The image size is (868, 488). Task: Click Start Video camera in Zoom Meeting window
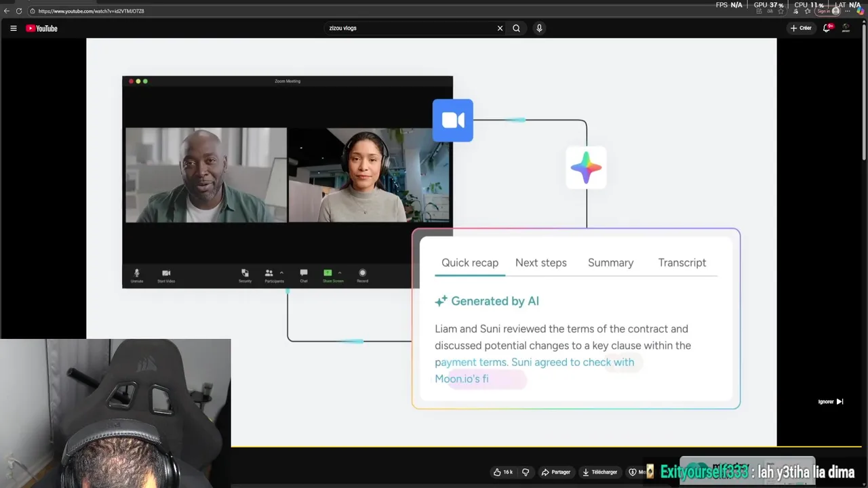point(166,275)
